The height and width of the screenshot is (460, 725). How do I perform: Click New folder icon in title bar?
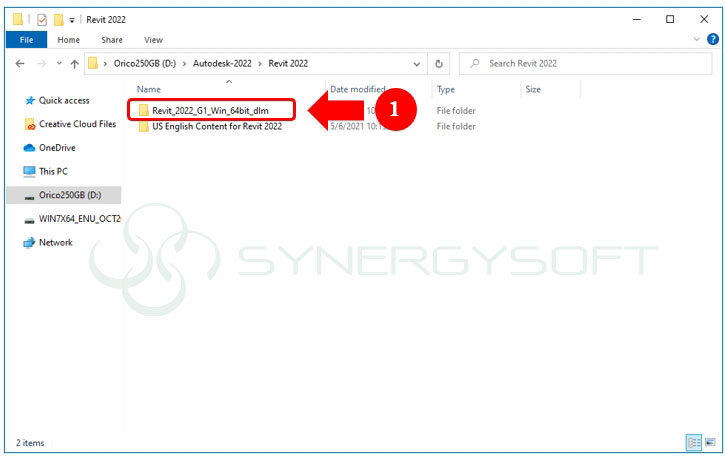58,19
